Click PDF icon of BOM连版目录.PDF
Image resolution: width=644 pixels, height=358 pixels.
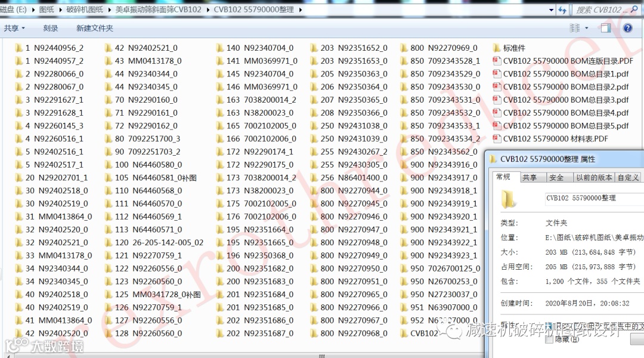click(x=497, y=61)
